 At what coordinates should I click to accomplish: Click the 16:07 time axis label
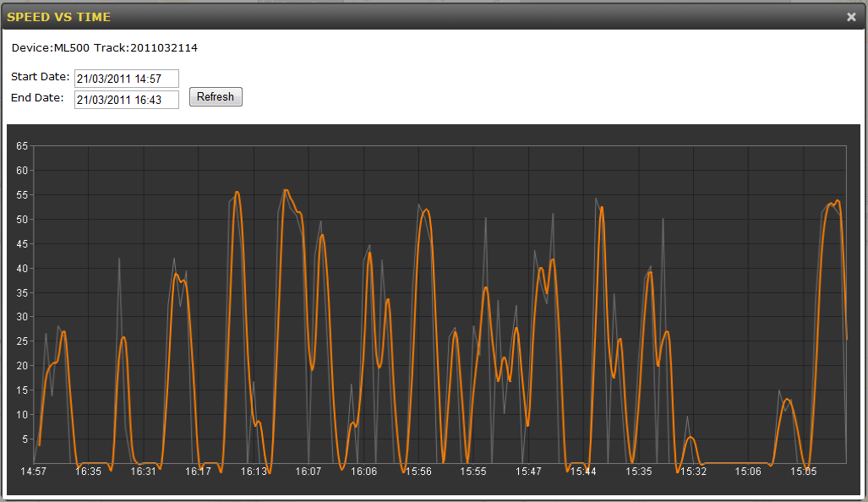(x=308, y=472)
